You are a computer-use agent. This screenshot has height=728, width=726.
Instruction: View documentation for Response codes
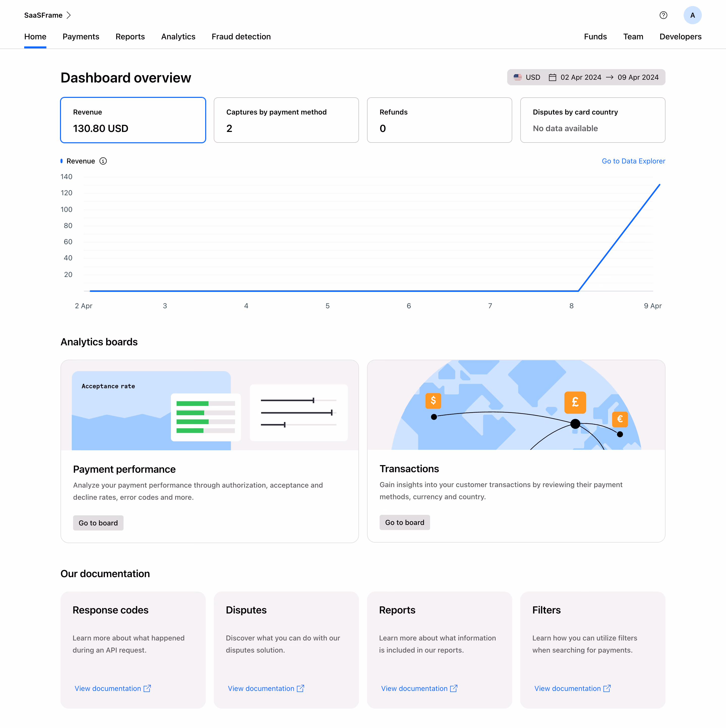[113, 688]
